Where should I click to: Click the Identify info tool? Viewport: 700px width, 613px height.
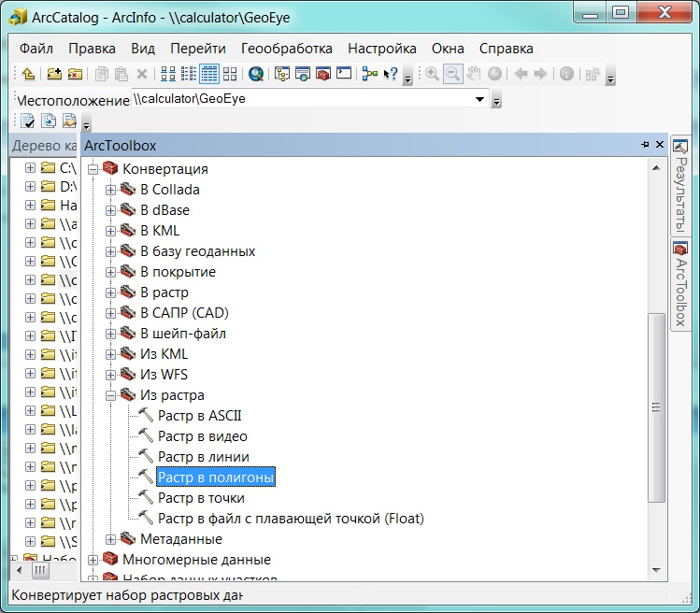point(566,74)
